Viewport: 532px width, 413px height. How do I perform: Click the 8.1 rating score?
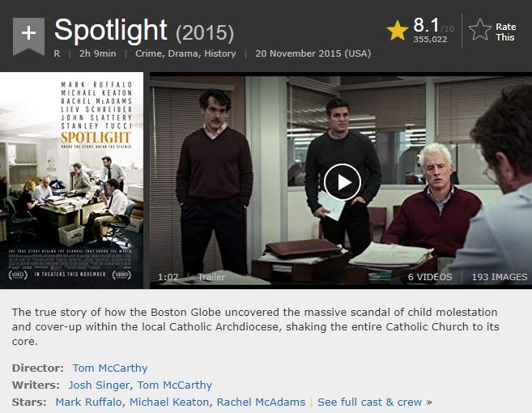click(x=426, y=23)
